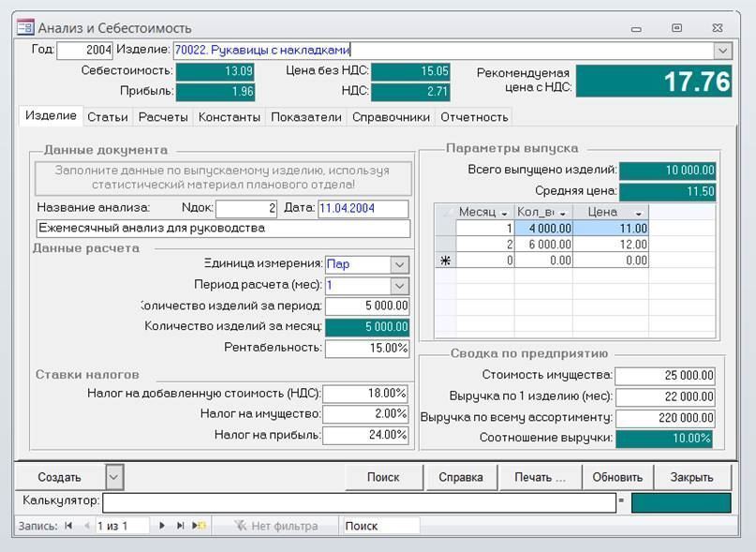Click the 'Нет фильтра' filter indicator
Image resolution: width=756 pixels, height=552 pixels.
coord(276,526)
